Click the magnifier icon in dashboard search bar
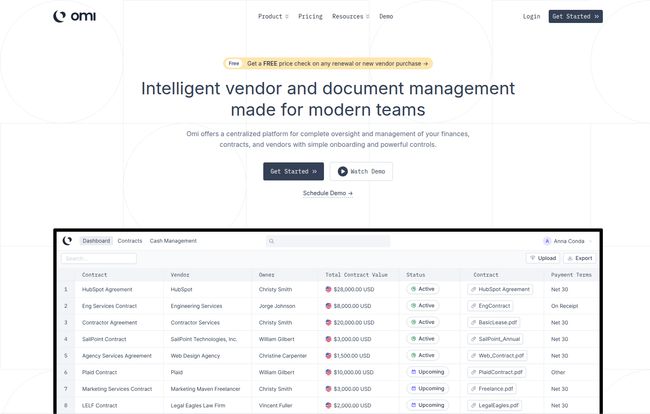Viewport: 650px width, 414px height. pyautogui.click(x=272, y=241)
